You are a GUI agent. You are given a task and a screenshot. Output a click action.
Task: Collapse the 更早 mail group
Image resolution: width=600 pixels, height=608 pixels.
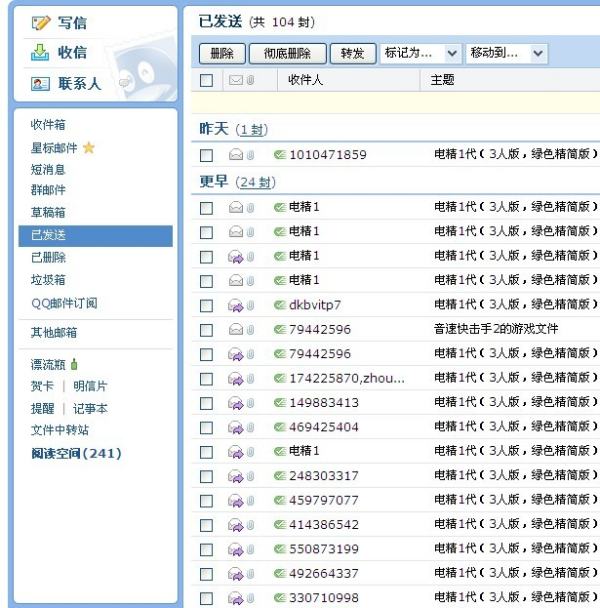click(x=213, y=182)
